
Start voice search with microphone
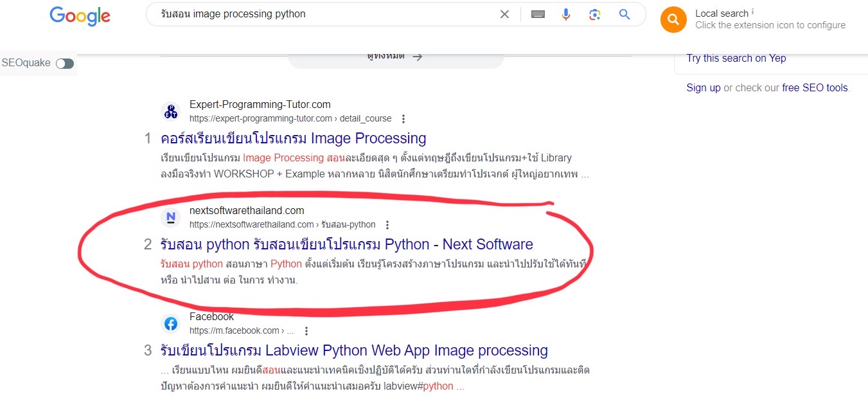(566, 14)
